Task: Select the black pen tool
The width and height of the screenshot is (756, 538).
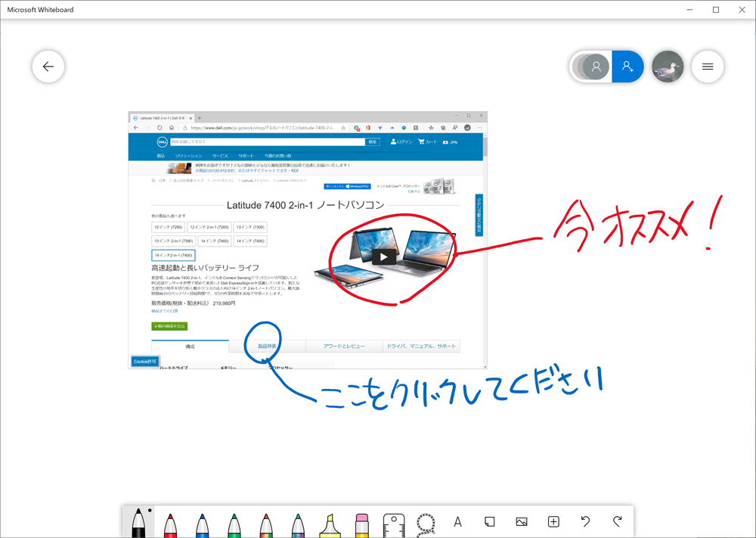Action: point(138,523)
